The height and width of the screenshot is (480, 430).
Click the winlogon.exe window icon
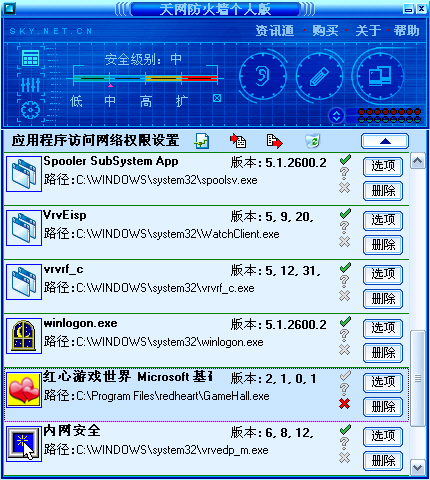tap(24, 336)
